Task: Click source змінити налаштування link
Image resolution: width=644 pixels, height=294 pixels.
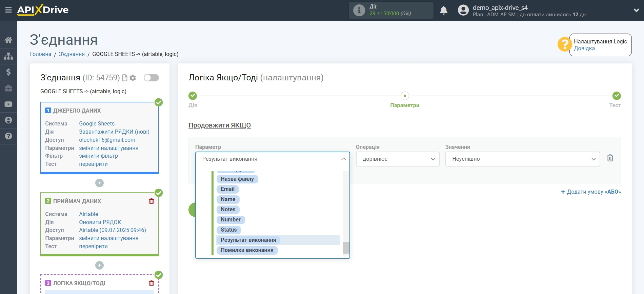Action: (109, 148)
